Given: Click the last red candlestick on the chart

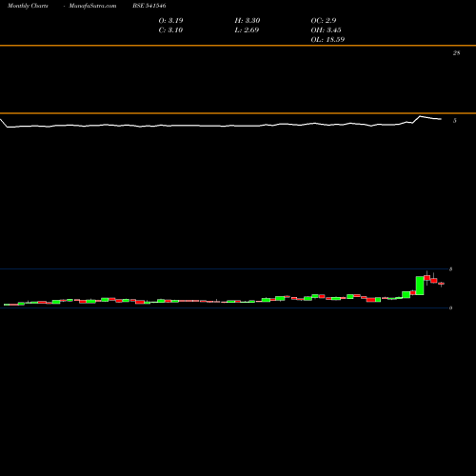Looking at the screenshot, I should pos(441,284).
